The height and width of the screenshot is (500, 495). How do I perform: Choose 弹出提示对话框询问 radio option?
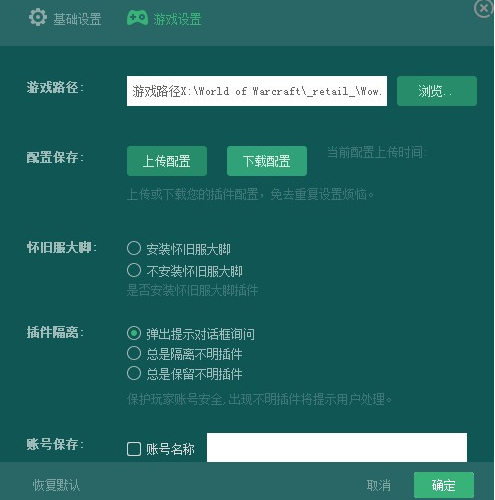(x=134, y=333)
